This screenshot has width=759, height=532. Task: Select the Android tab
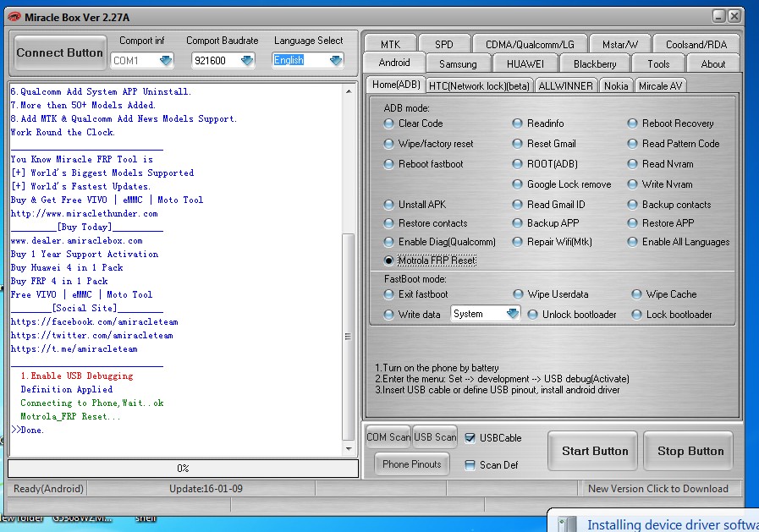[394, 63]
